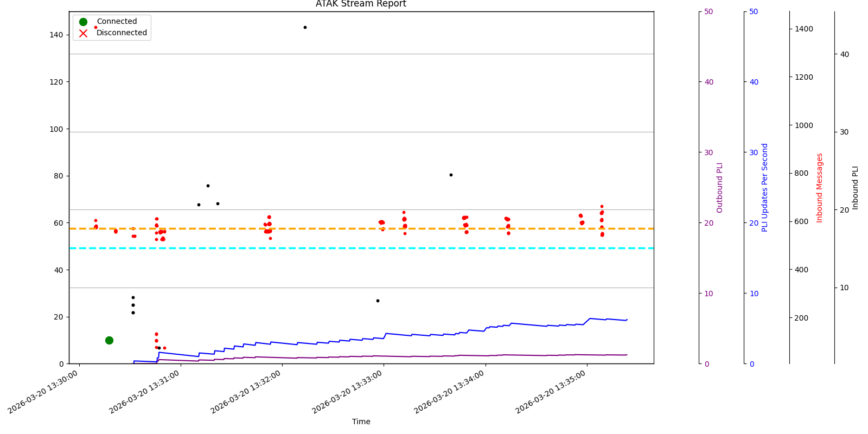Click the blue PLI Updates Per Second label
868x434 pixels.
coord(765,188)
